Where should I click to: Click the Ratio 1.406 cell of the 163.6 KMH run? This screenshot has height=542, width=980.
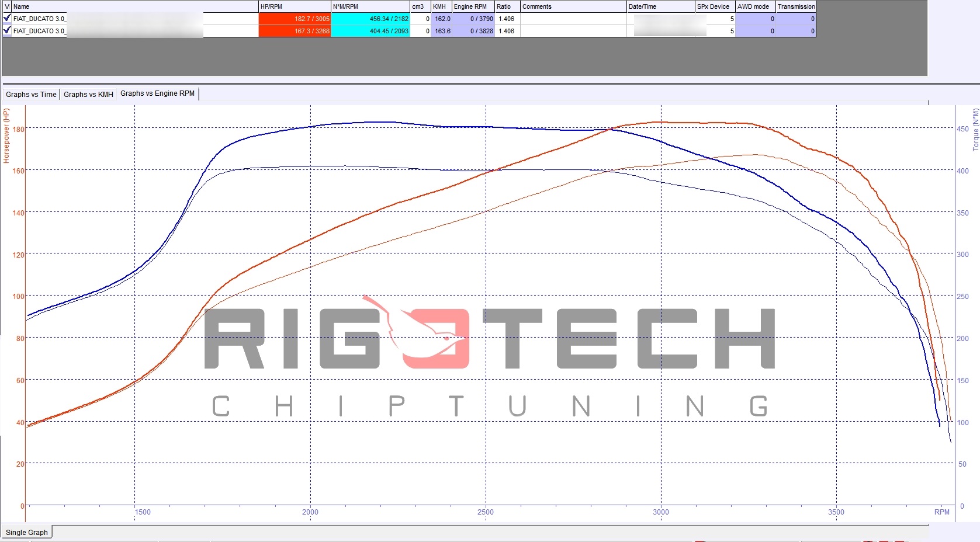(x=507, y=31)
